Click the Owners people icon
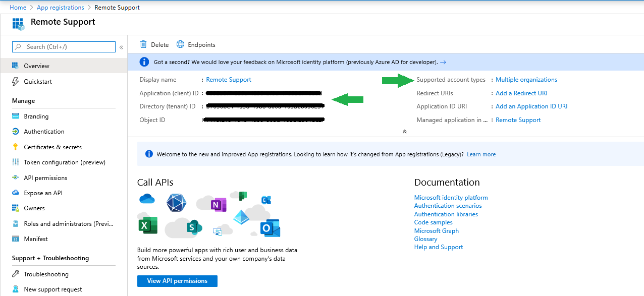 (15, 208)
